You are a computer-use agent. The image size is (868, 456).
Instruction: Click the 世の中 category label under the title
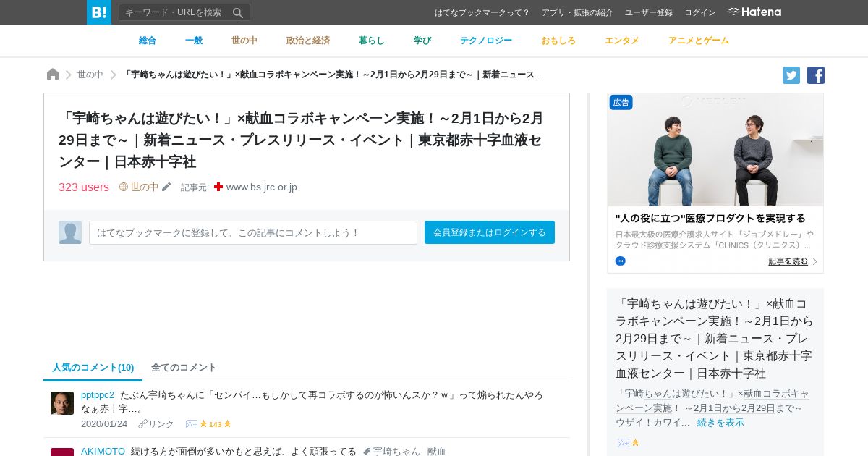(x=139, y=187)
